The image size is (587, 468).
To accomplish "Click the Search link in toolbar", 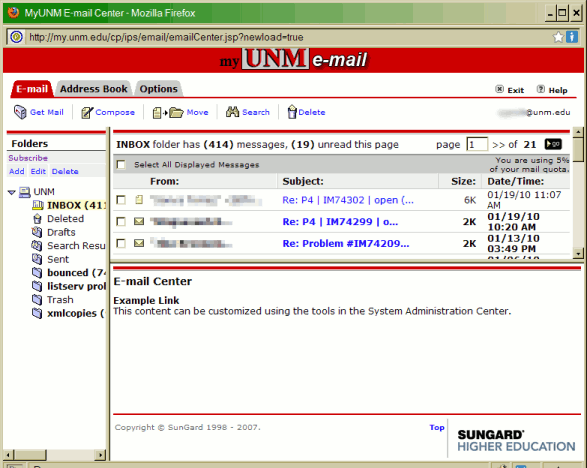I will 256,112.
